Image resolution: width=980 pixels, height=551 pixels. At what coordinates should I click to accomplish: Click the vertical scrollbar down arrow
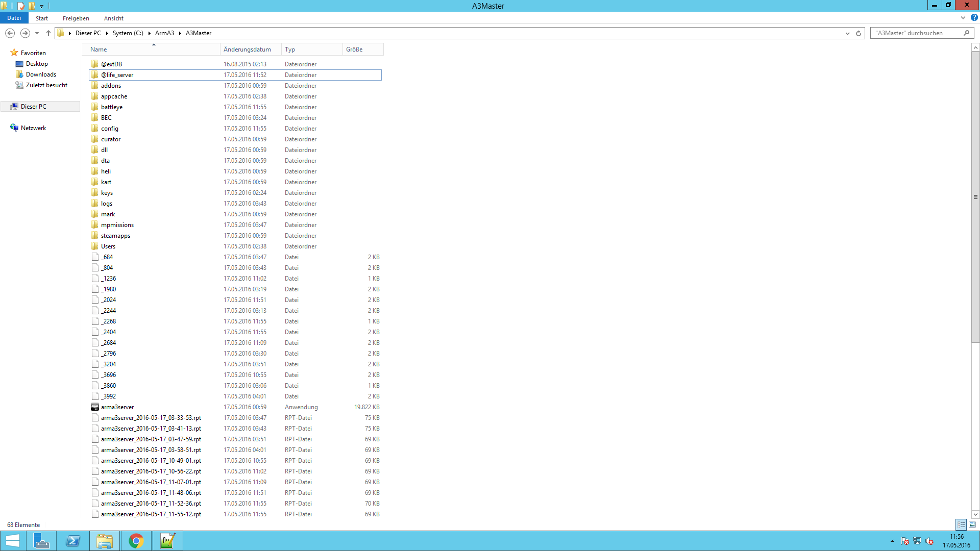(975, 514)
